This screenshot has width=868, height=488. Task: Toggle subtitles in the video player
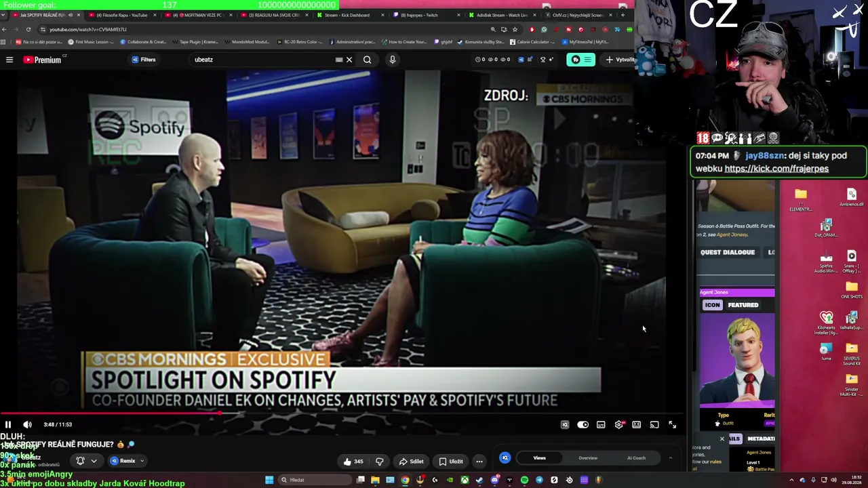pyautogui.click(x=601, y=425)
